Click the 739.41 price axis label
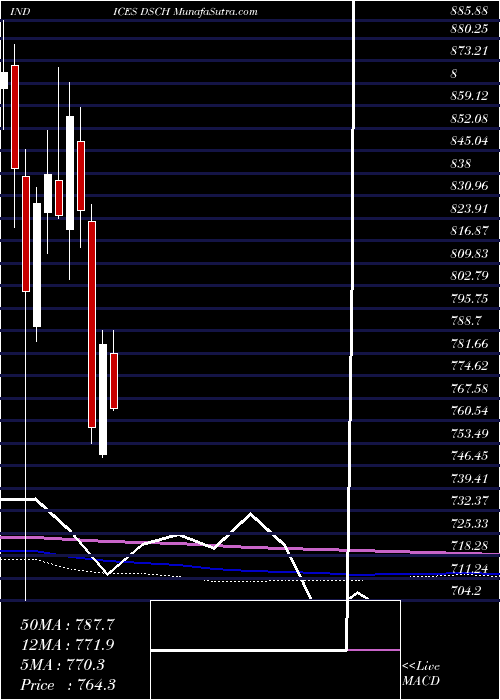The height and width of the screenshot is (700, 500). tap(468, 479)
